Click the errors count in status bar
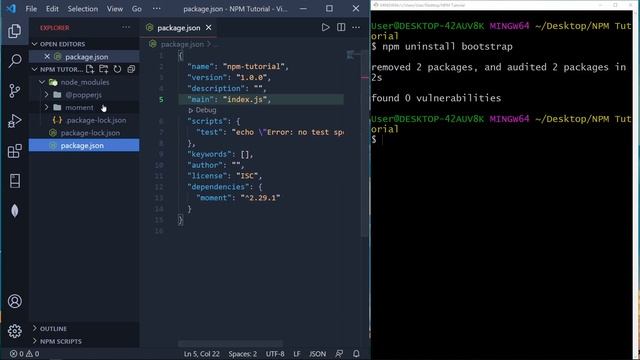Image resolution: width=640 pixels, height=360 pixels. [17, 354]
